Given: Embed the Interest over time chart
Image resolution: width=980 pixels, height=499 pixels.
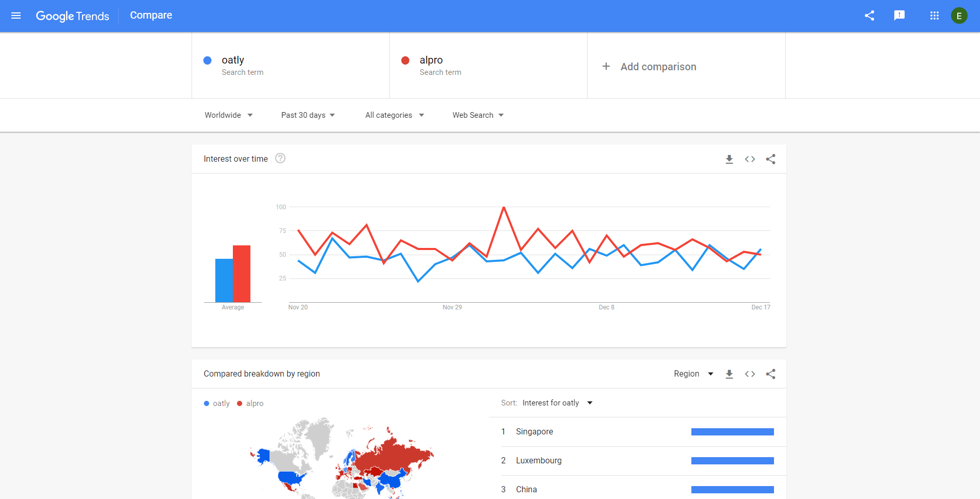Looking at the screenshot, I should pos(750,159).
